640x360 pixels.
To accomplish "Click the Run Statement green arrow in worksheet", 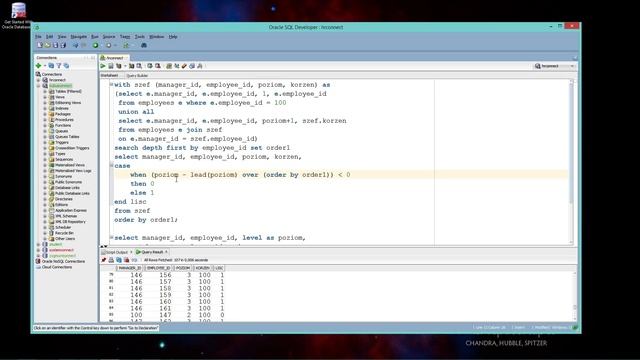I will 103,66.
